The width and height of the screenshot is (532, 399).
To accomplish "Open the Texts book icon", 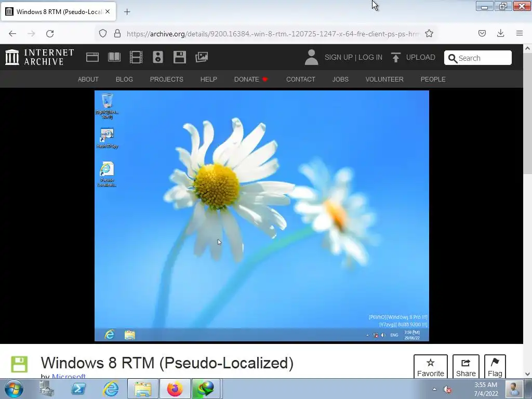I will click(114, 57).
